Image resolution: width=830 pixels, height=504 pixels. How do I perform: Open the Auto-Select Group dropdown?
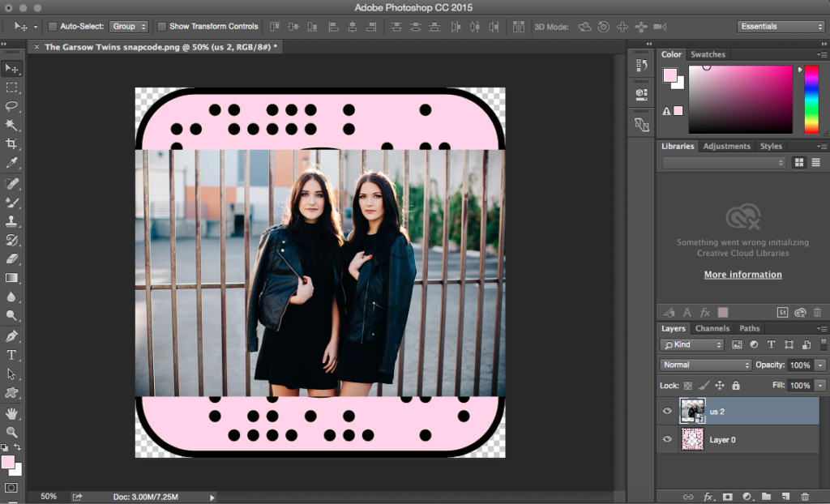[x=129, y=27]
